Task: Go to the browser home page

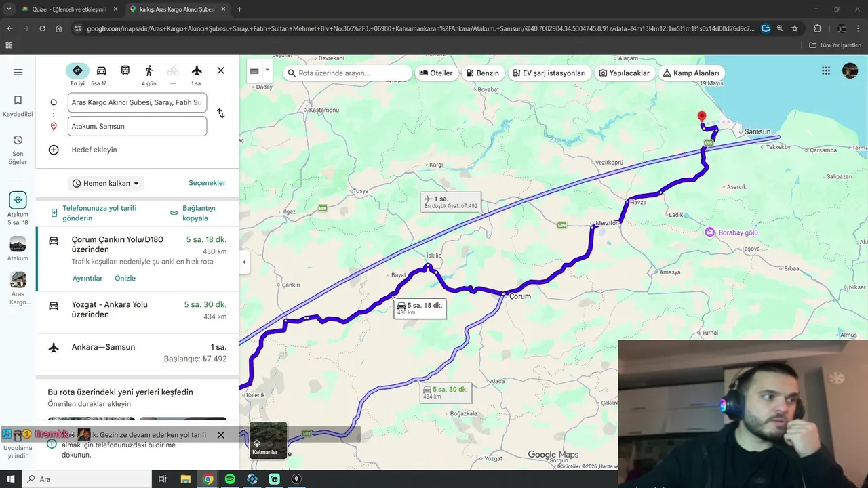Action: tap(59, 28)
